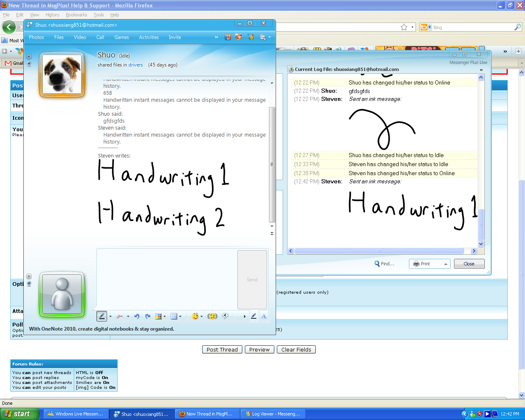The width and height of the screenshot is (525, 420).
Task: Click the voice clip speech bubble icon
Action: pyautogui.click(x=225, y=316)
